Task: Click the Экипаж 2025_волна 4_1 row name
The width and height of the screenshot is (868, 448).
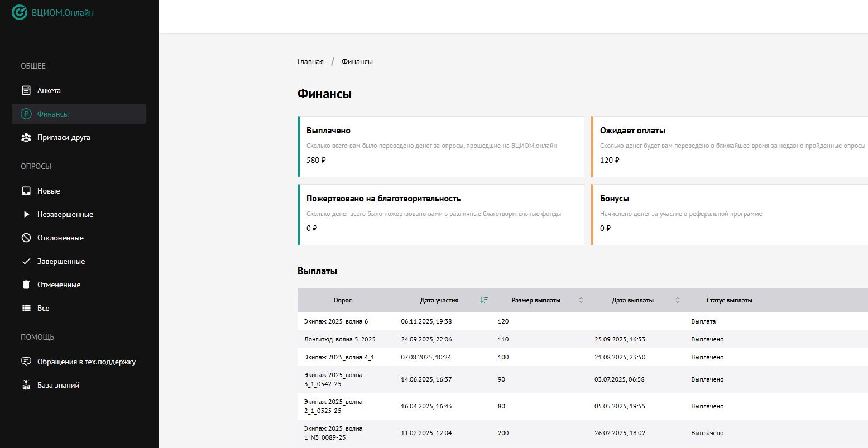Action: click(339, 357)
